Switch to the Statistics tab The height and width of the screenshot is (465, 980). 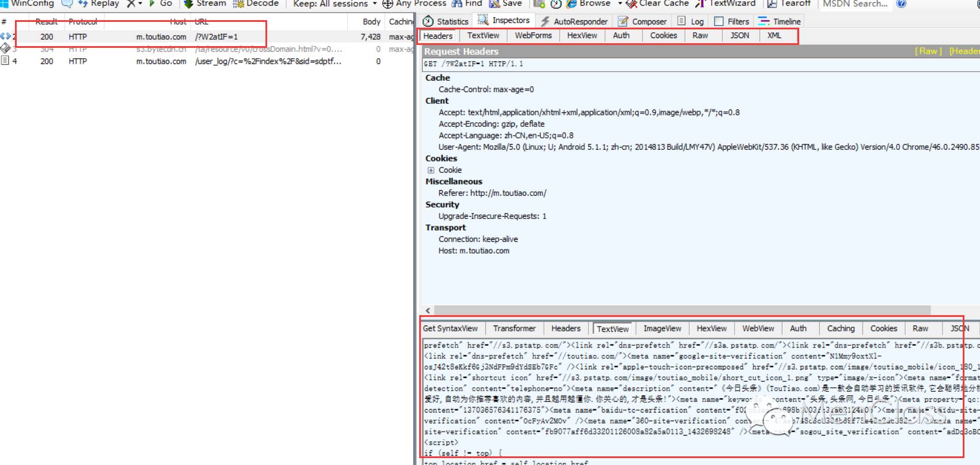[446, 21]
